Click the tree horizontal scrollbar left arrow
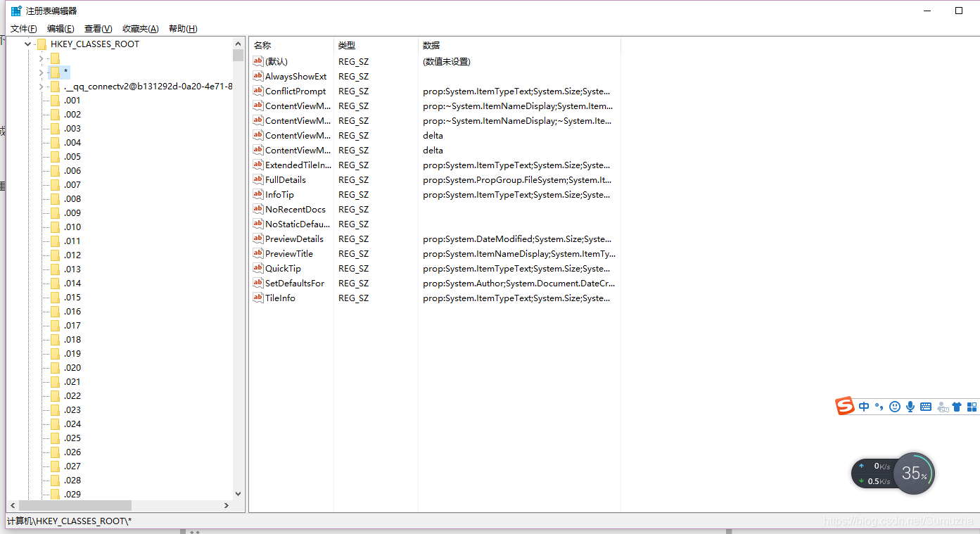The width and height of the screenshot is (980, 534). [12, 505]
